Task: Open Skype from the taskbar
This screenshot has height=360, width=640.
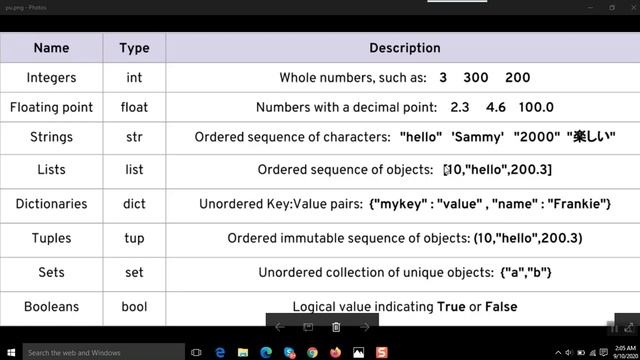Action: point(289,352)
